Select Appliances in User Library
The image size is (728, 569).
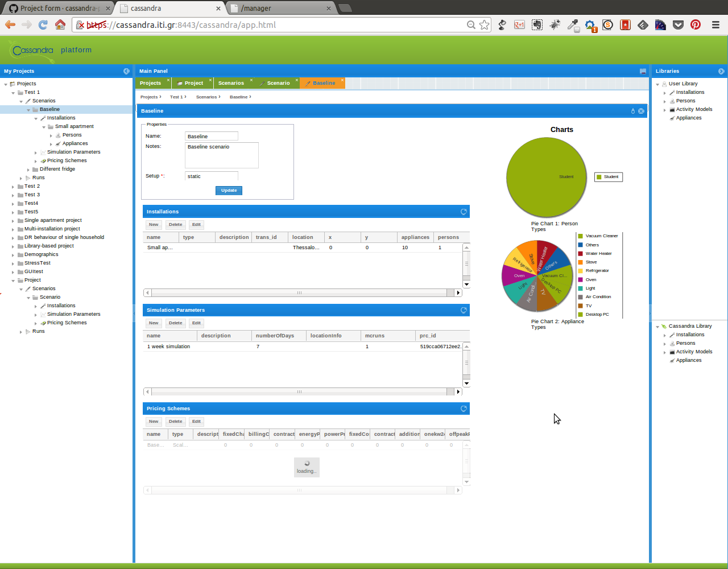tap(689, 118)
